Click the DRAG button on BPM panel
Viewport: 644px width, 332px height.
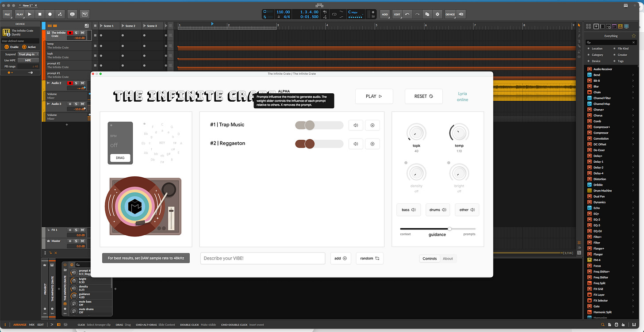[120, 158]
